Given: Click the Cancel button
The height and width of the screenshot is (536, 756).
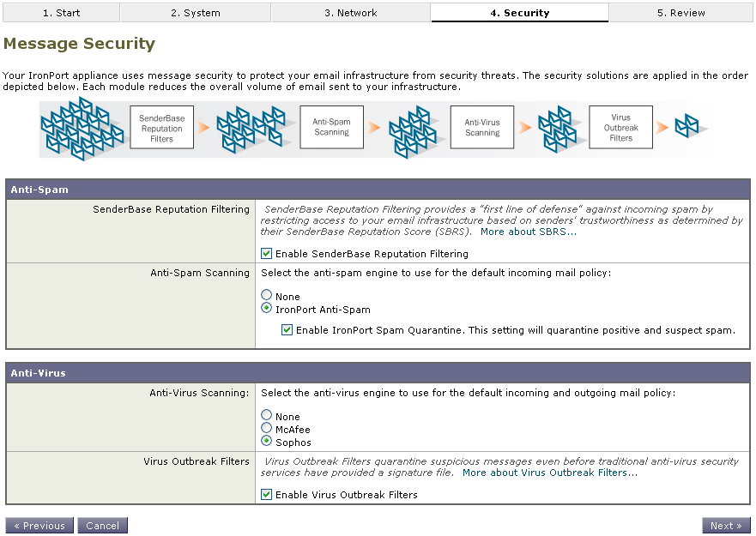Looking at the screenshot, I should (102, 526).
